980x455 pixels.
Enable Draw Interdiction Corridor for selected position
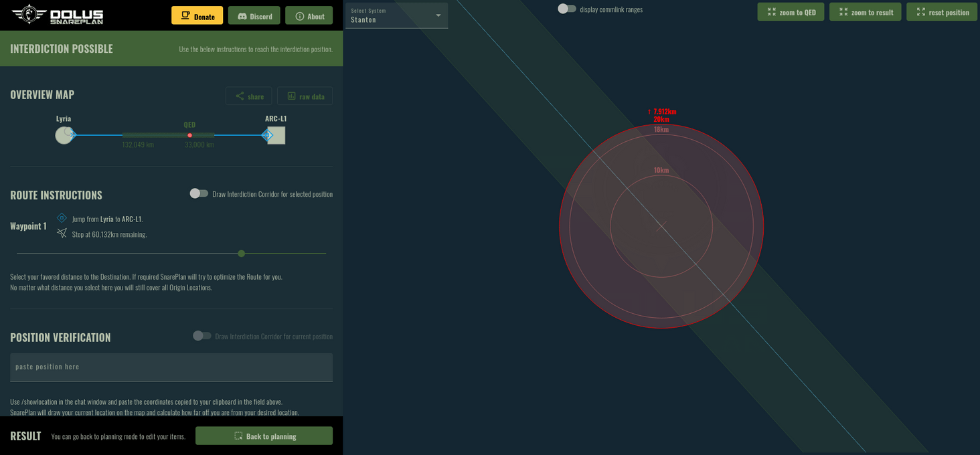199,193
